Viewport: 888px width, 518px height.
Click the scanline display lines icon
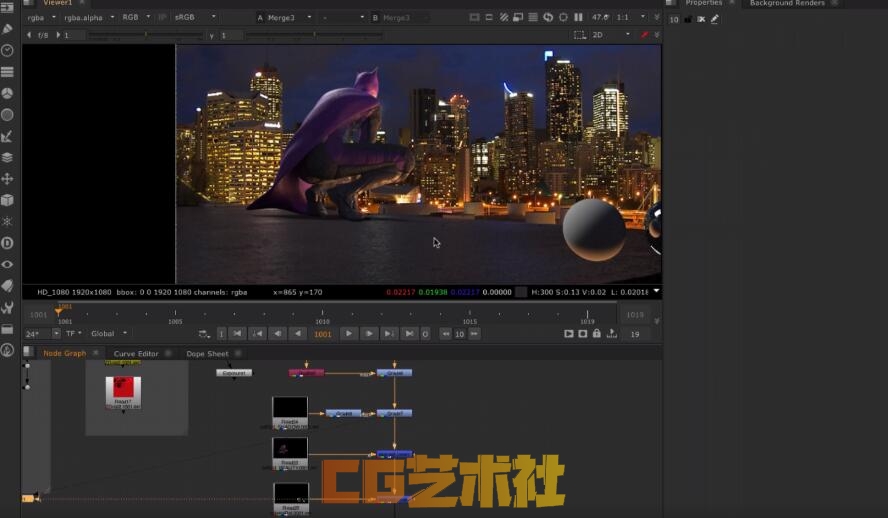pyautogui.click(x=533, y=18)
